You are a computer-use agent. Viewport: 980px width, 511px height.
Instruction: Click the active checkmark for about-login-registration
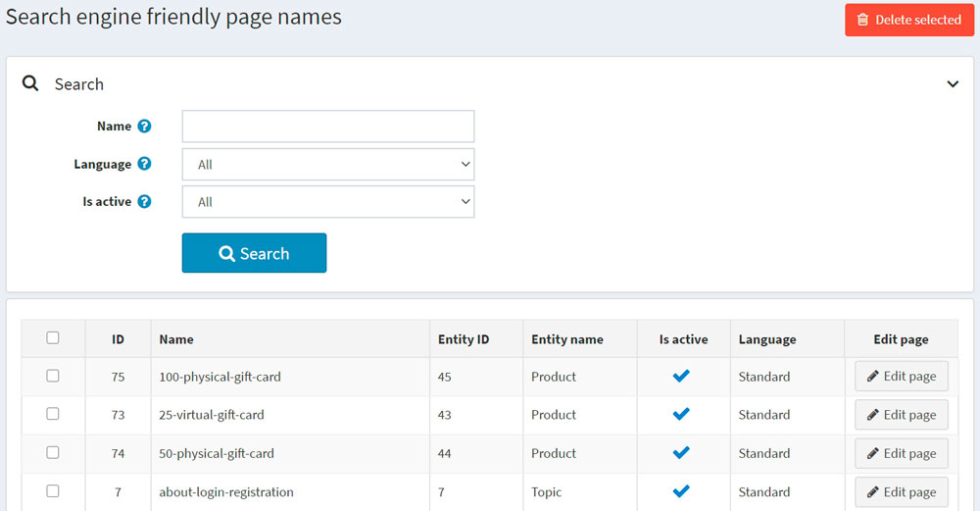pyautogui.click(x=682, y=491)
